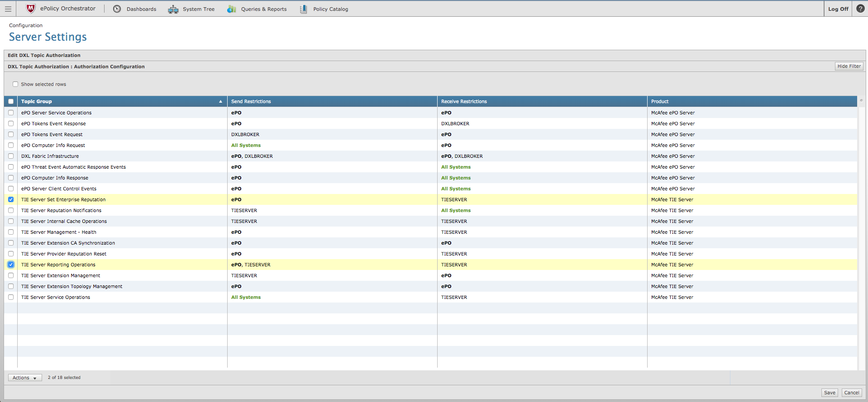Open the Dashboards menu
The height and width of the screenshot is (402, 868).
pyautogui.click(x=141, y=9)
